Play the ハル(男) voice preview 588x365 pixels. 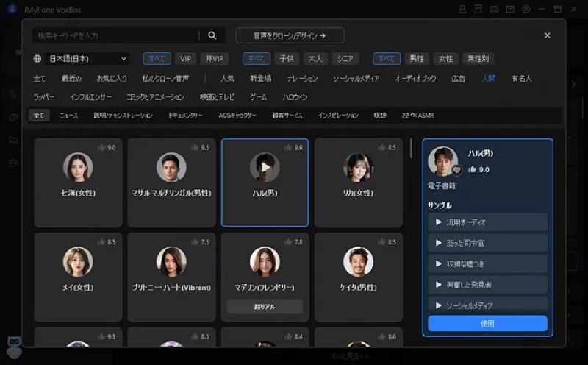[x=265, y=167]
